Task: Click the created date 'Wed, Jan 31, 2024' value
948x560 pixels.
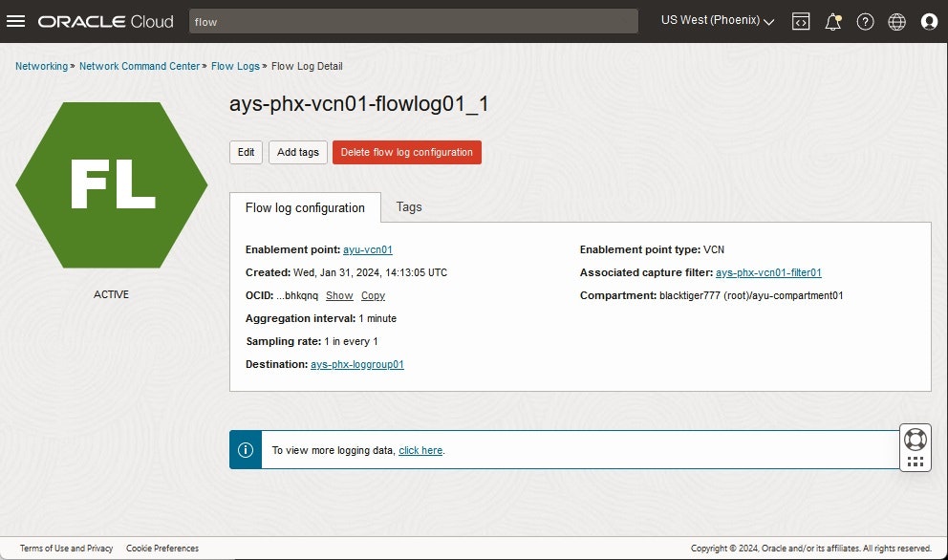Action: click(370, 272)
